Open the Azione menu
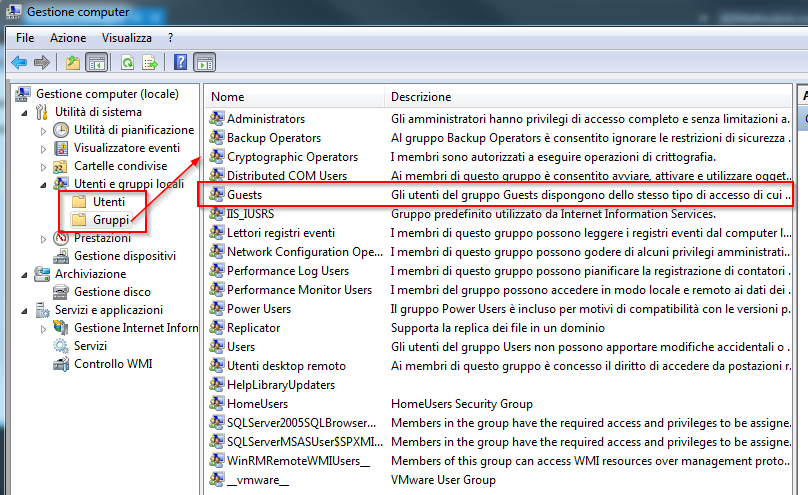 point(68,37)
